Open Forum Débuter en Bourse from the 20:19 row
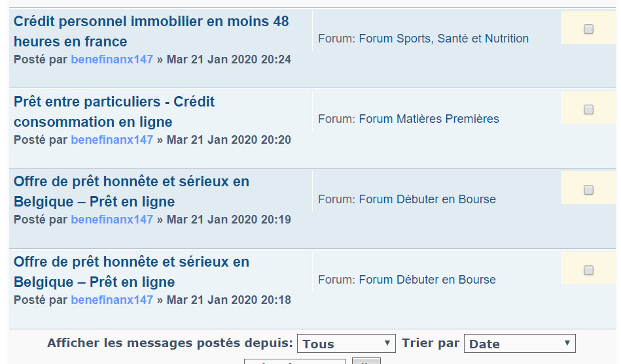Viewport: 621px width, 364px height. (427, 199)
